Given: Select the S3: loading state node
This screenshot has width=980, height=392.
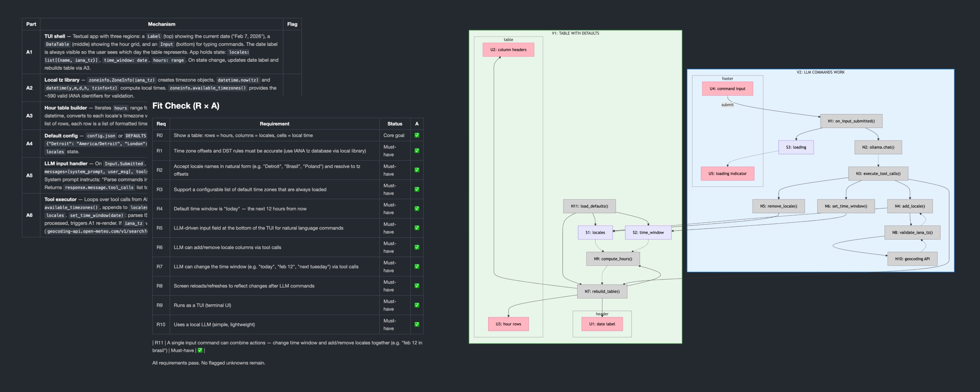Looking at the screenshot, I should [796, 147].
